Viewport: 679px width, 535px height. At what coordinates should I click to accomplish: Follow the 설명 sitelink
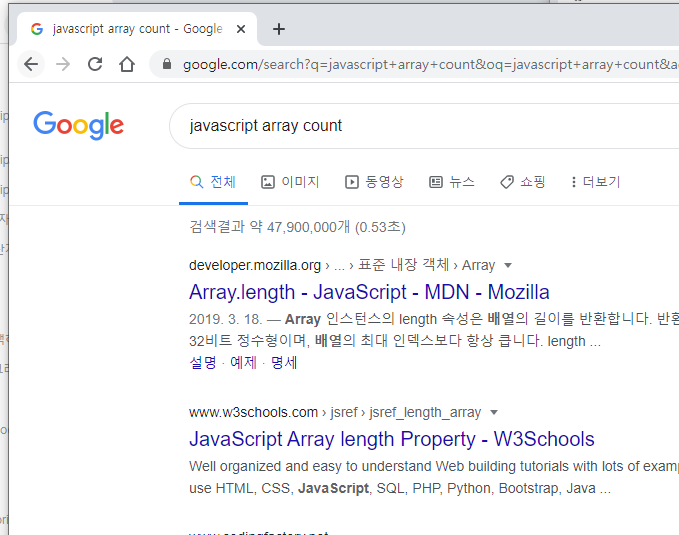[203, 363]
